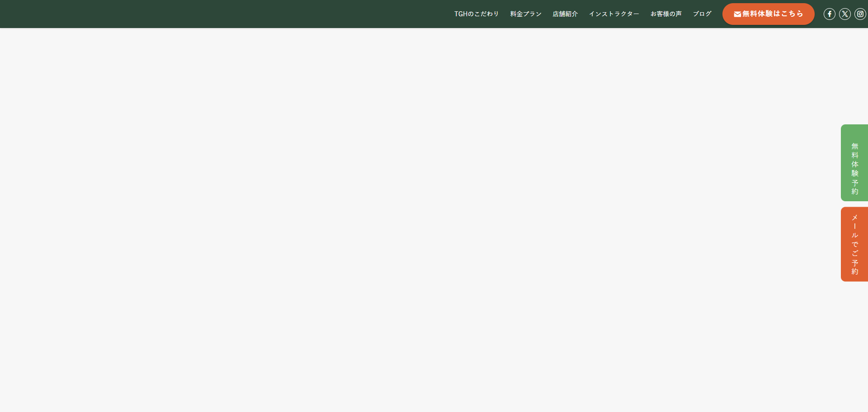Select the 店舗紹介 navigation link
This screenshot has width=868, height=412.
coord(565,14)
